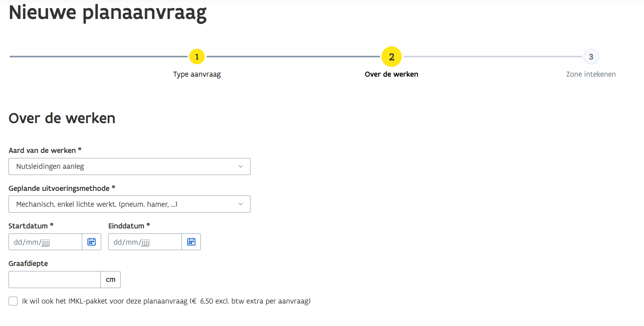Click the IMKL-pakket checkbox label text
This screenshot has width=644, height=326.
point(166,301)
